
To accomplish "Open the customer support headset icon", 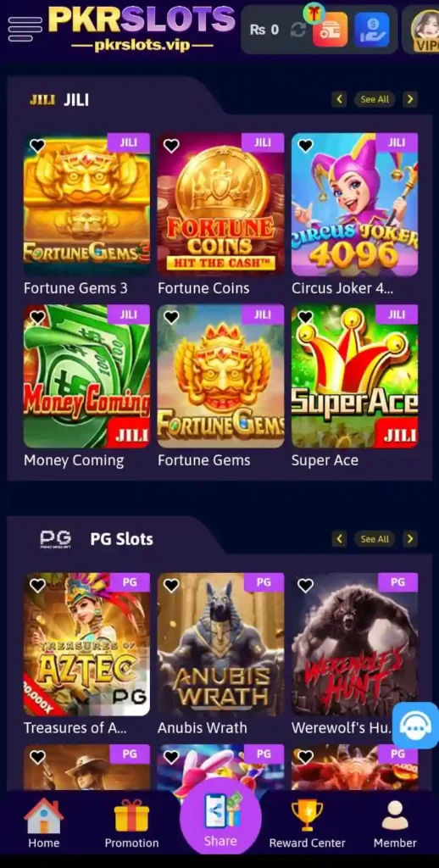I will click(x=415, y=726).
